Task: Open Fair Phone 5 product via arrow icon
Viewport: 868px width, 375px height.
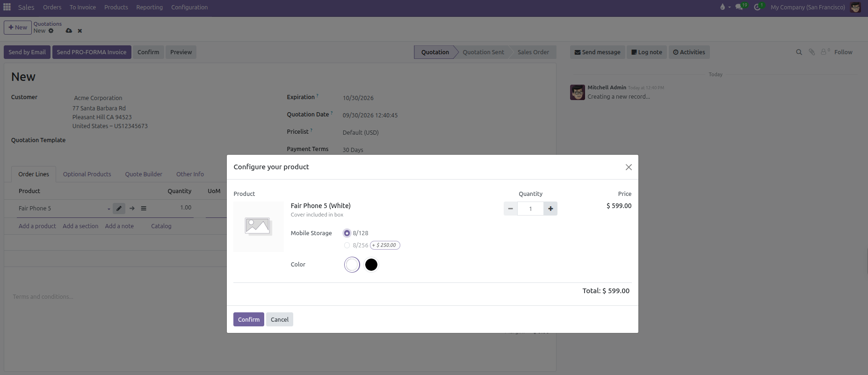Action: coord(132,209)
